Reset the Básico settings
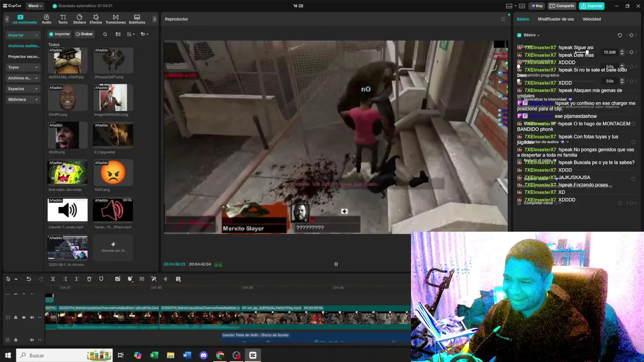The height and width of the screenshot is (362, 644). coord(620,35)
